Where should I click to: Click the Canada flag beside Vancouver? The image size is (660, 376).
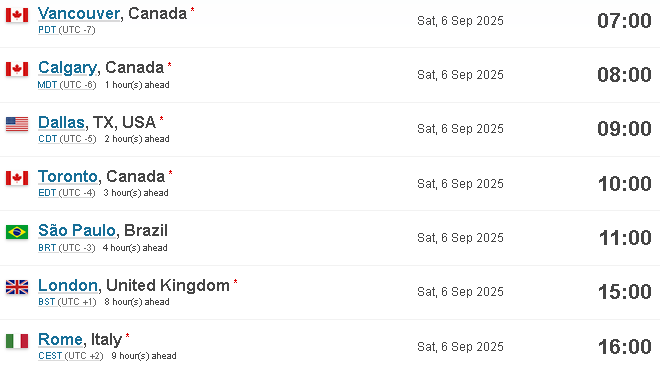coord(17,15)
